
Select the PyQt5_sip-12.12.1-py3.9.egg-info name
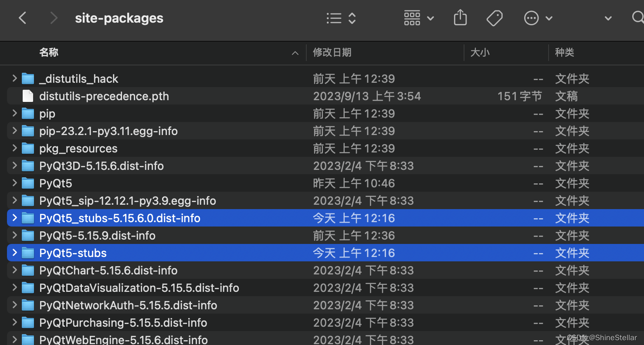point(128,201)
